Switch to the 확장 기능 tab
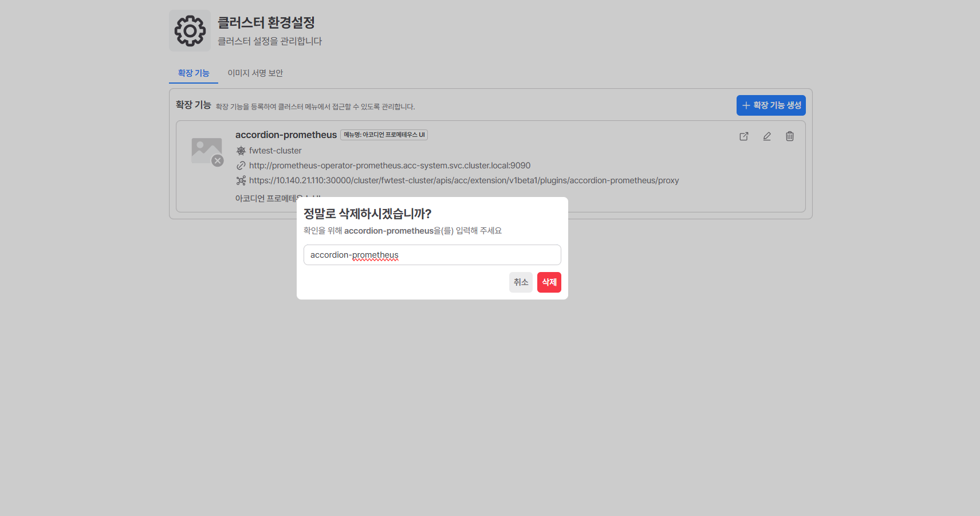 pos(194,73)
